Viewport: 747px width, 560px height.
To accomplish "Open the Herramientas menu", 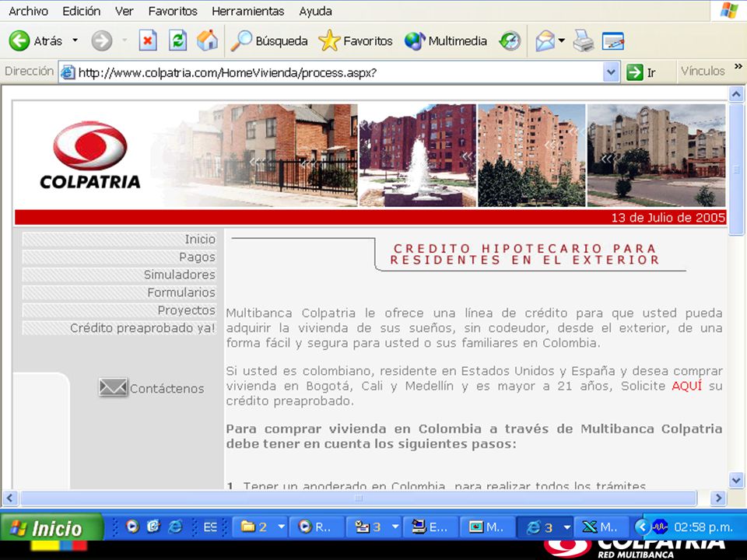I will [247, 11].
